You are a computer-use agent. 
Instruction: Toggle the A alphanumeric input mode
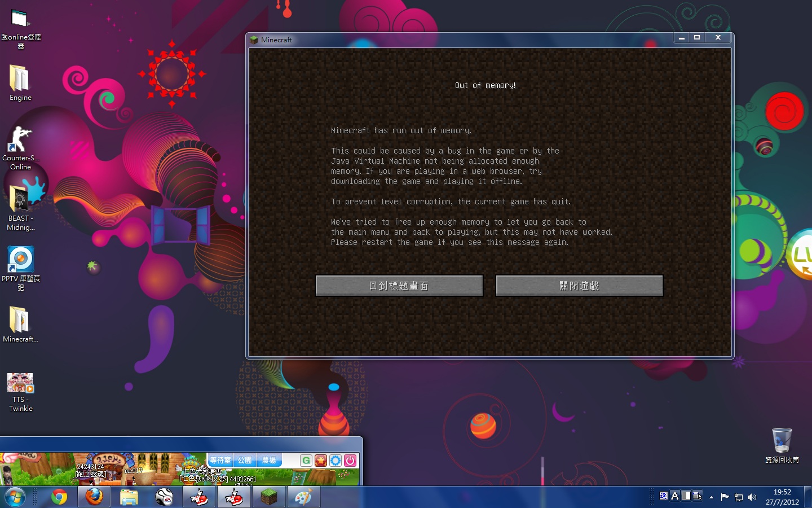point(675,496)
